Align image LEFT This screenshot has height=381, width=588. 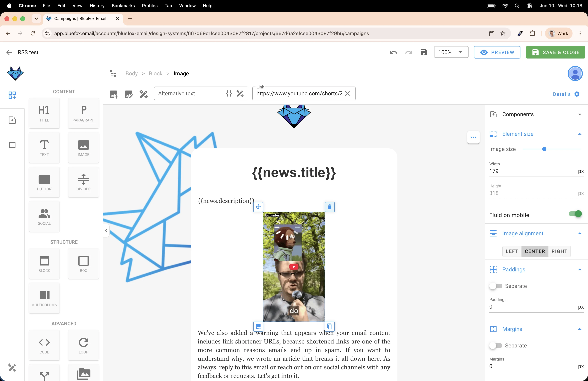pyautogui.click(x=512, y=251)
